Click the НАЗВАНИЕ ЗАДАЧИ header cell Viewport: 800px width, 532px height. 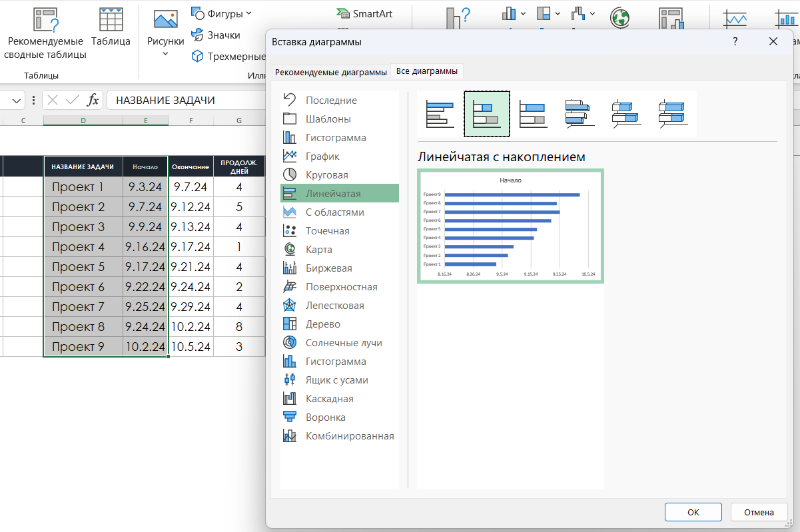[x=83, y=166]
